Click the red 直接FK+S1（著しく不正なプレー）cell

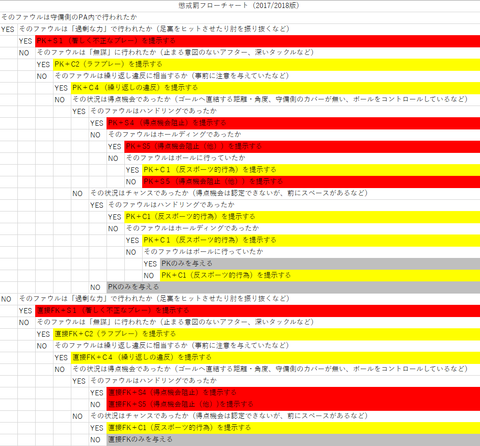(258, 311)
